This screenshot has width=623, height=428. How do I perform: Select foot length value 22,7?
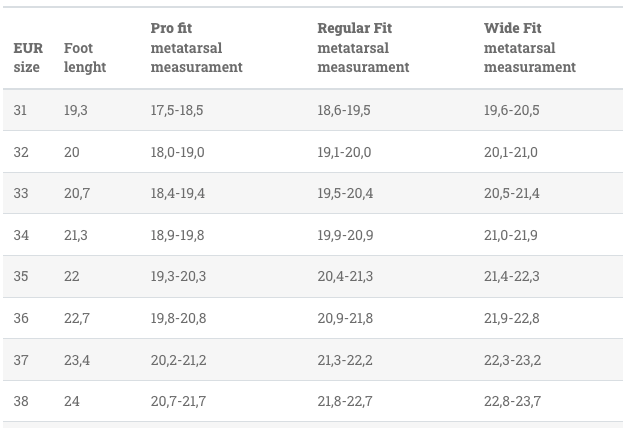pos(77,318)
